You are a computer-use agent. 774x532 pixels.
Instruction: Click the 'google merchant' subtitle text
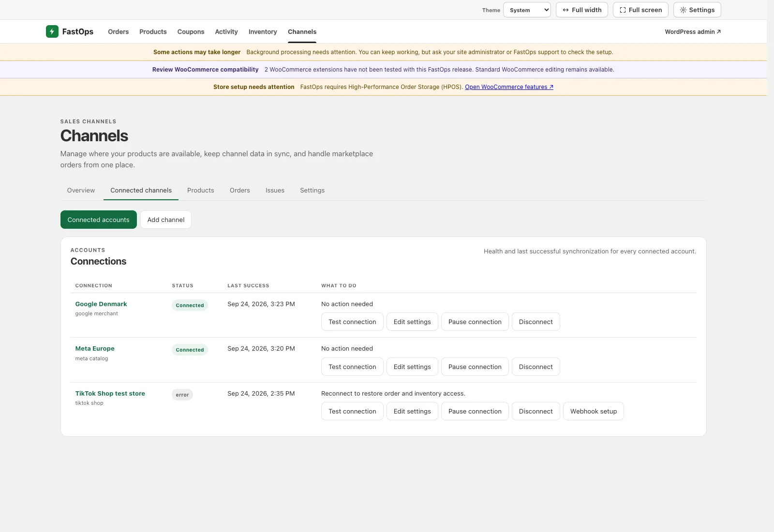[97, 314]
